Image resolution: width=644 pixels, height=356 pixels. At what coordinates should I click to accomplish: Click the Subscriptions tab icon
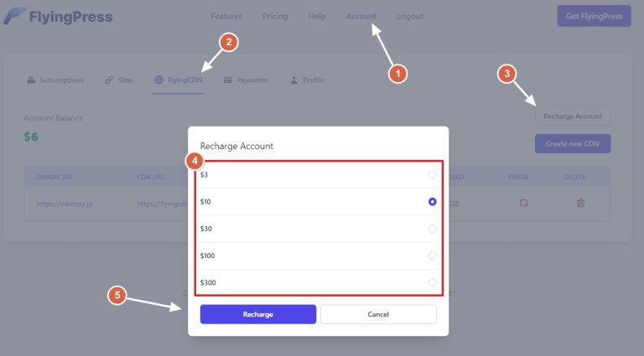[31, 80]
